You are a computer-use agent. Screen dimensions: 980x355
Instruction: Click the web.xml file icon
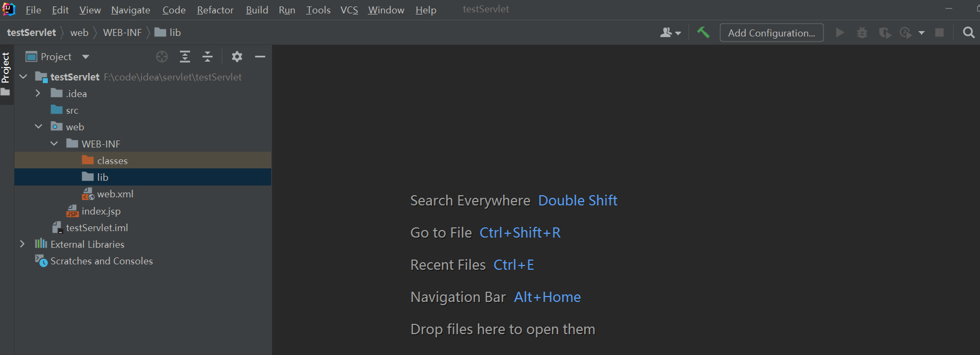88,194
